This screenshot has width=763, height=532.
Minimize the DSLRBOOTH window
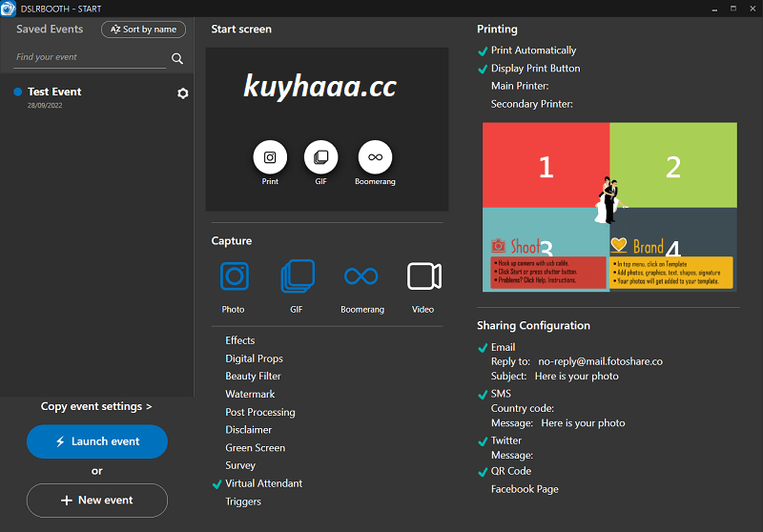pyautogui.click(x=714, y=9)
